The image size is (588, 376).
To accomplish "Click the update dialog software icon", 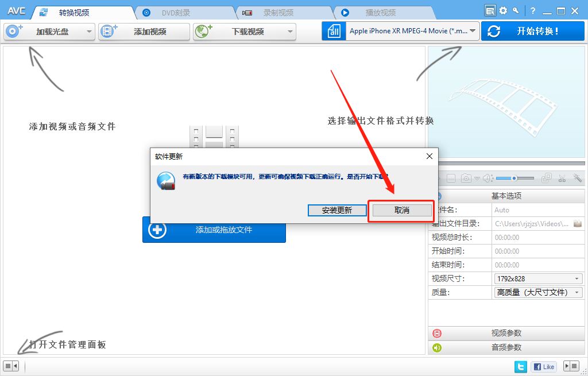I will (x=166, y=181).
